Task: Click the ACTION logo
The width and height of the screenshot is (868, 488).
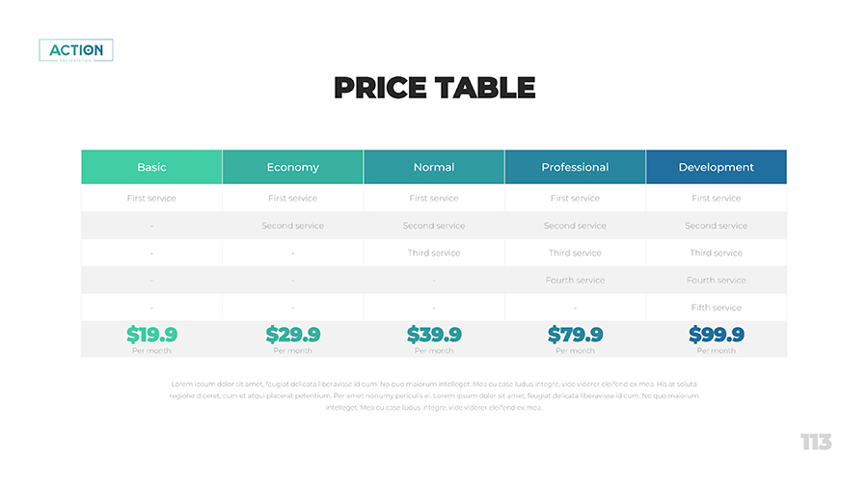Action: pyautogui.click(x=76, y=50)
